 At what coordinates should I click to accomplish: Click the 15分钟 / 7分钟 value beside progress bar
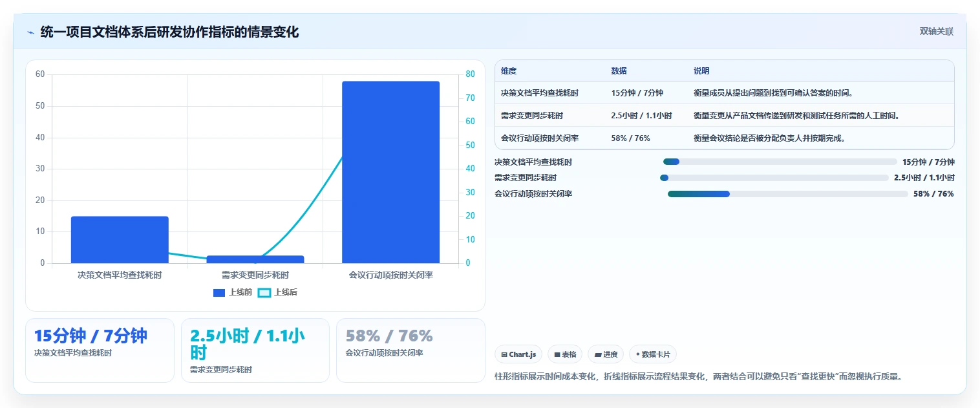[928, 162]
